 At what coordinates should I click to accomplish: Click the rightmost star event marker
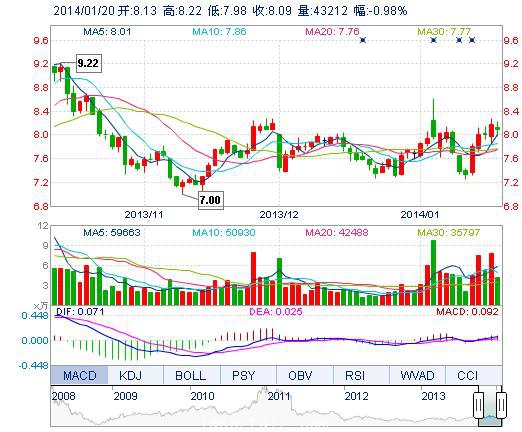pos(472,40)
